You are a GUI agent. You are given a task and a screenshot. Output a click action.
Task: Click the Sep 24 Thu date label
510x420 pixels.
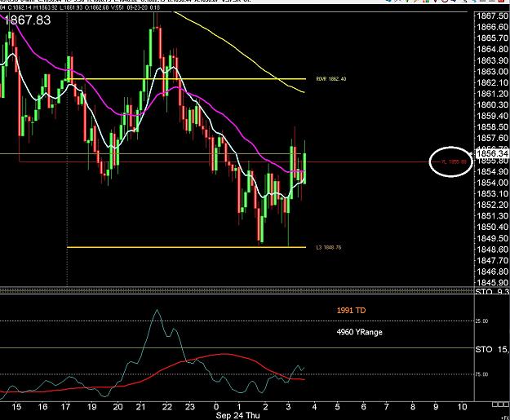(237, 415)
